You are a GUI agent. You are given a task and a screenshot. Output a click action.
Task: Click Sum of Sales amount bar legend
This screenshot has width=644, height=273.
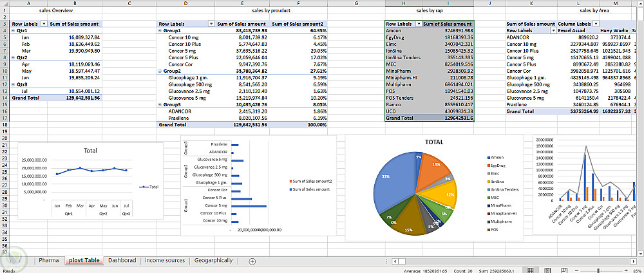(310, 189)
